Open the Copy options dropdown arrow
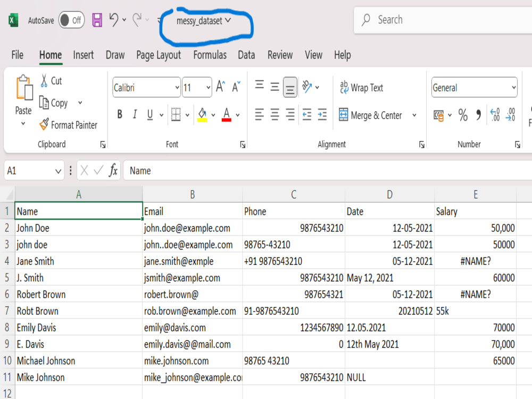The image size is (532, 399). (80, 103)
